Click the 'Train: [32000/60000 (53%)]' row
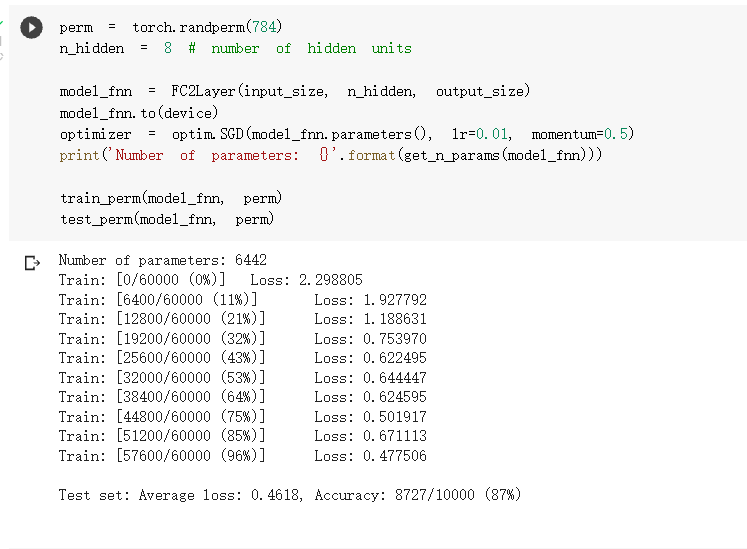 click(242, 378)
